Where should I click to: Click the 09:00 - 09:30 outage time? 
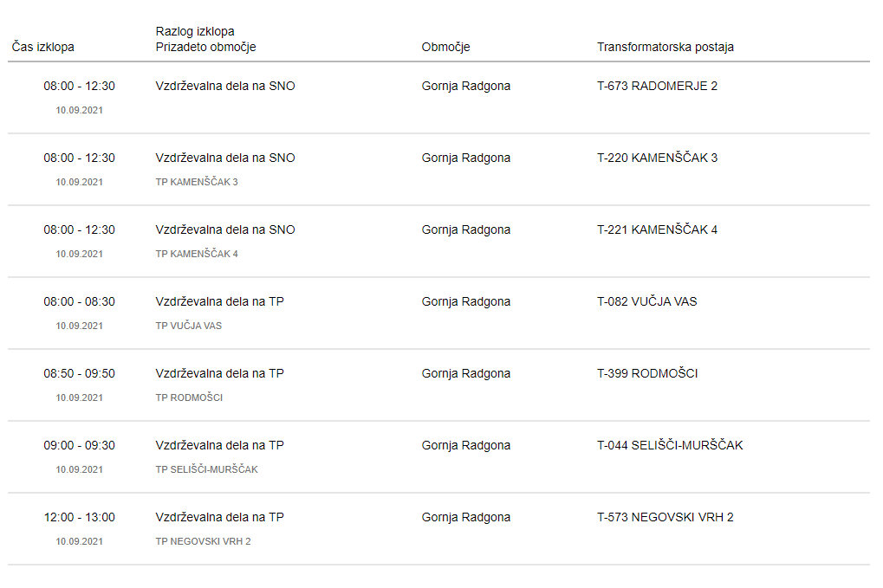80,445
